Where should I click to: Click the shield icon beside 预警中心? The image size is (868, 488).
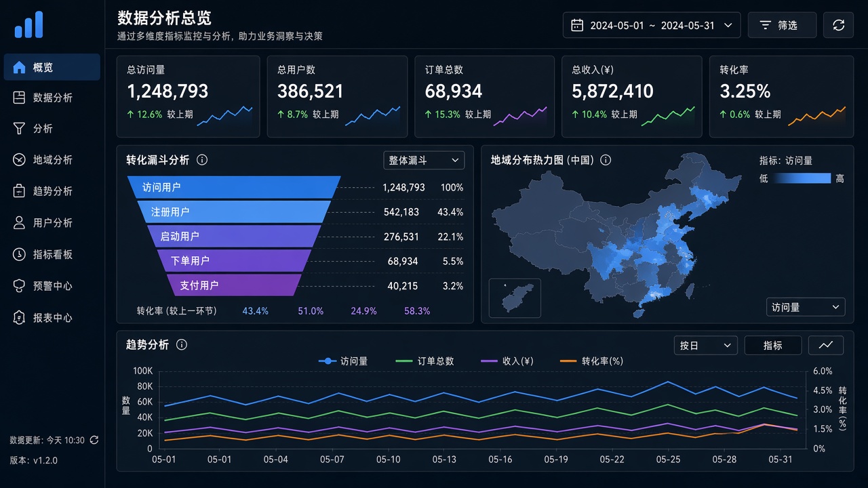[x=19, y=286]
